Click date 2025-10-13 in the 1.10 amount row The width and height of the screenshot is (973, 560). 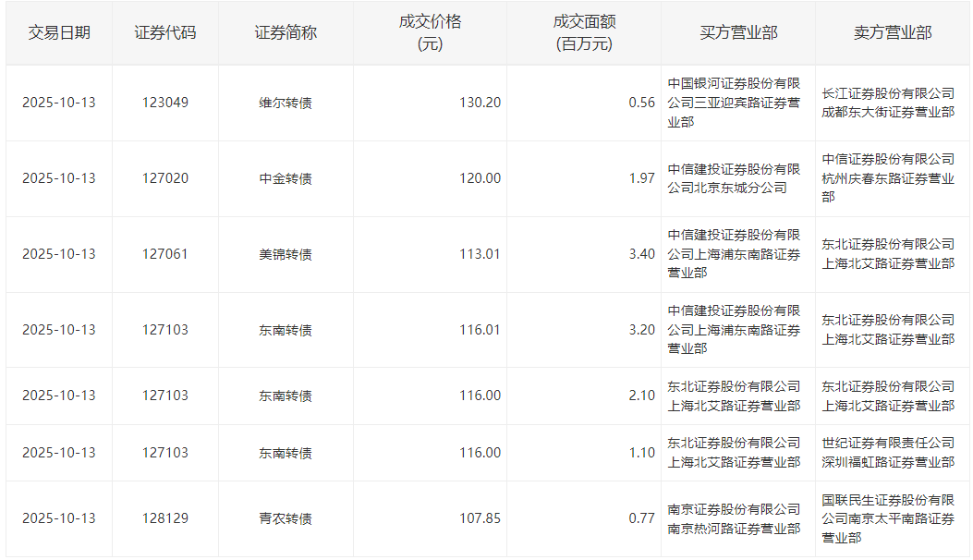click(x=59, y=453)
